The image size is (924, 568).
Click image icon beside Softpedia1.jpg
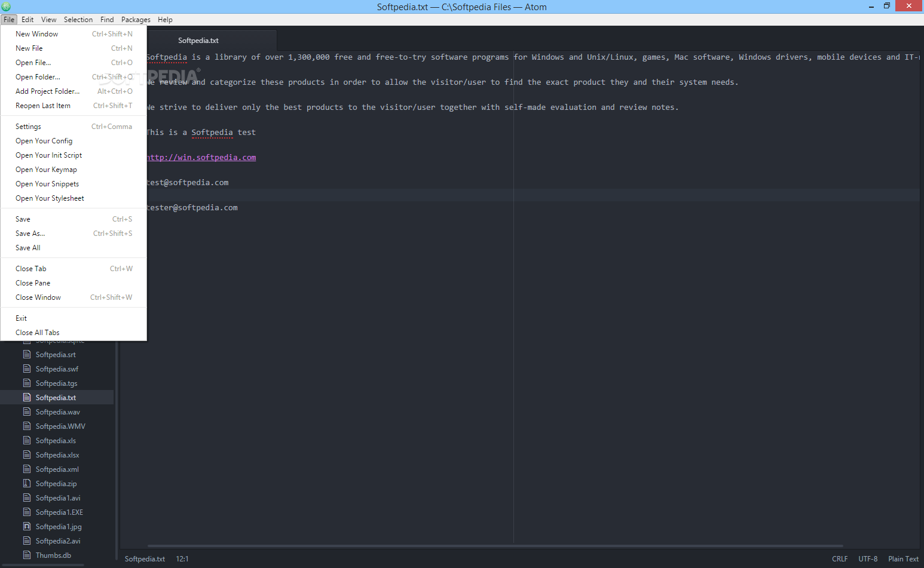pos(27,526)
